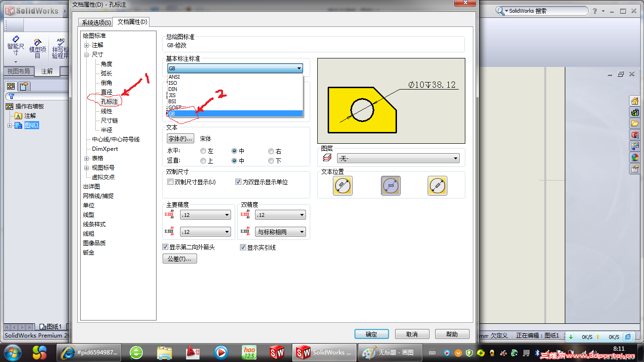
Task: Expand the 表格 tree node
Action: click(x=87, y=158)
